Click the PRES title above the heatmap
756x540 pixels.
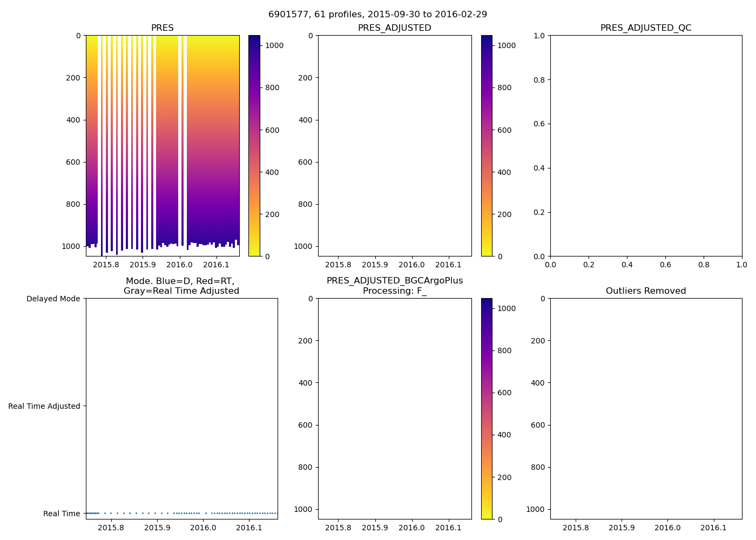[x=162, y=28]
